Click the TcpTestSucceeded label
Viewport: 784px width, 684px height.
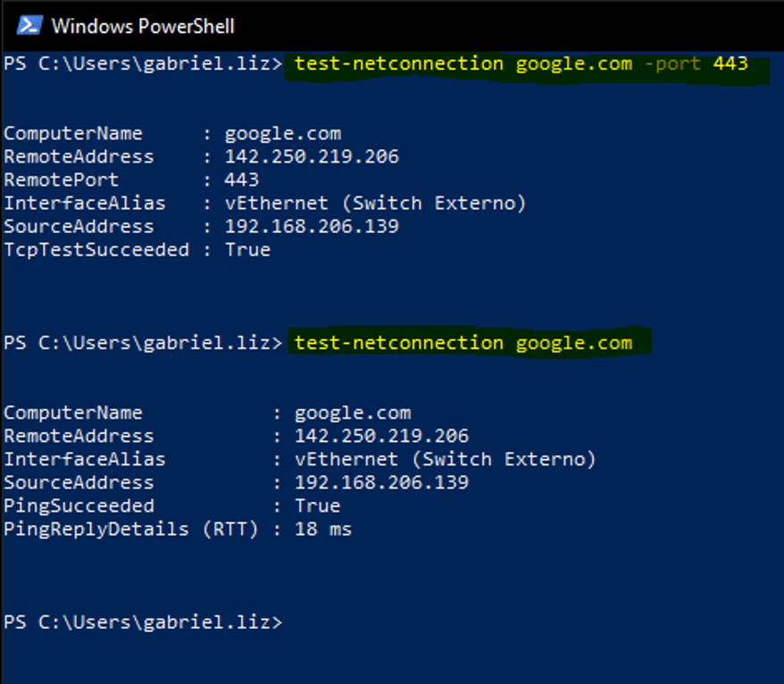coord(96,250)
